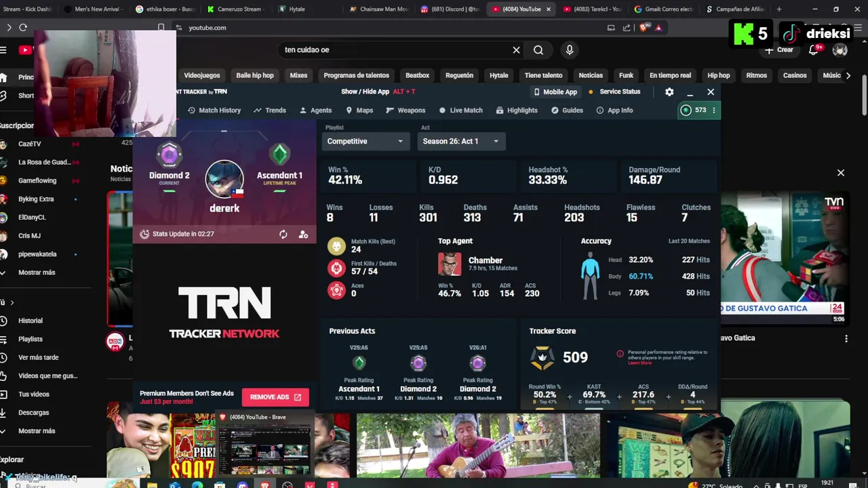This screenshot has height=488, width=868.
Task: Click the category chips next arrow
Action: (848, 75)
